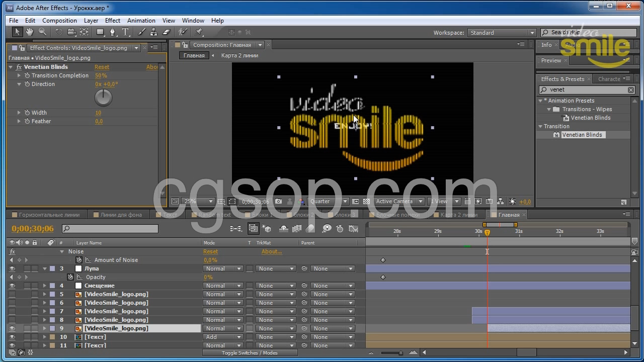Open the Composition menu
This screenshot has width=644, height=362.
59,21
